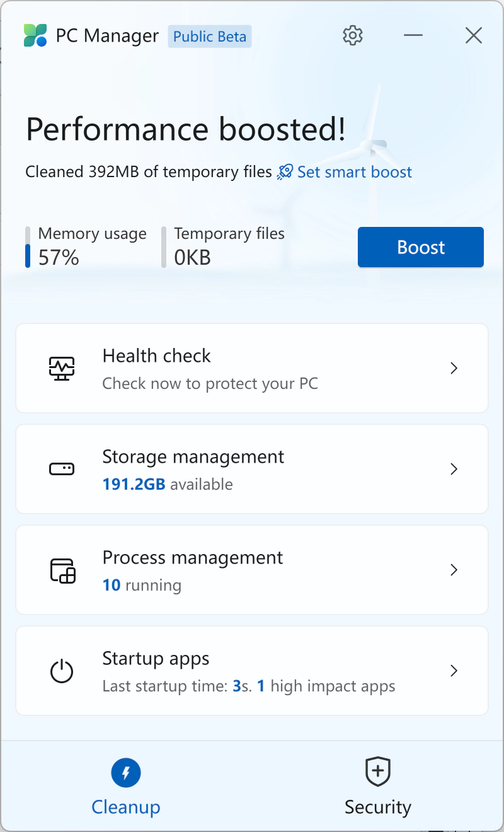
Task: Click the Health check monitor icon
Action: [62, 368]
